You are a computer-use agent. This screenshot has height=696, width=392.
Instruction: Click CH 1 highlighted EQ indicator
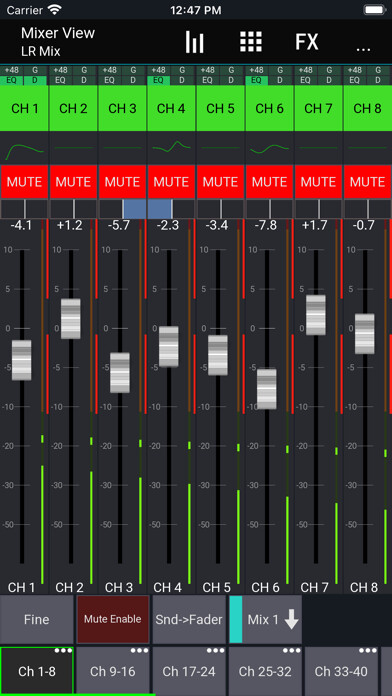pos(12,80)
